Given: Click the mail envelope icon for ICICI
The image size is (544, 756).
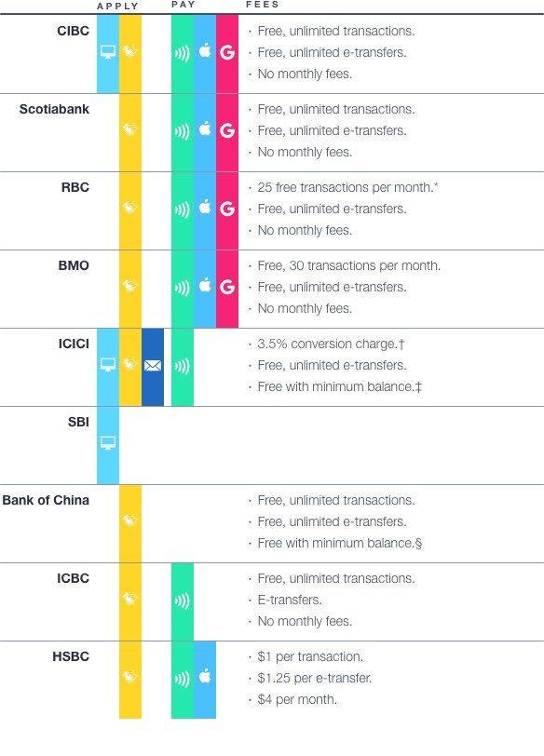Looking at the screenshot, I should 153,366.
